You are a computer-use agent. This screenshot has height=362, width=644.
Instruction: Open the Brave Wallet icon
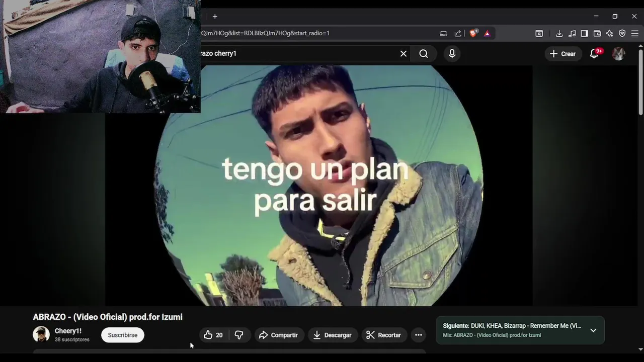point(597,34)
